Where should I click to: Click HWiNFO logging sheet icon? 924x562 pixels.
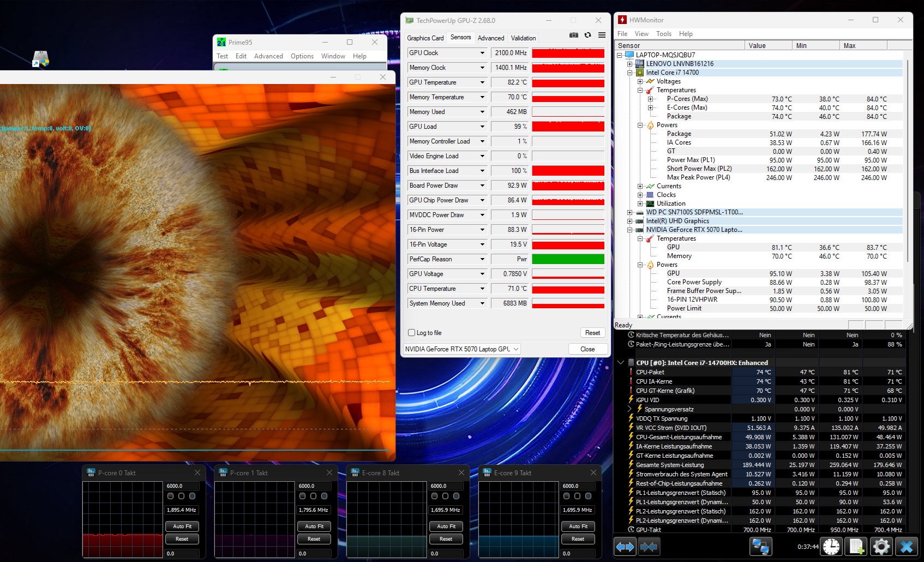click(x=856, y=546)
